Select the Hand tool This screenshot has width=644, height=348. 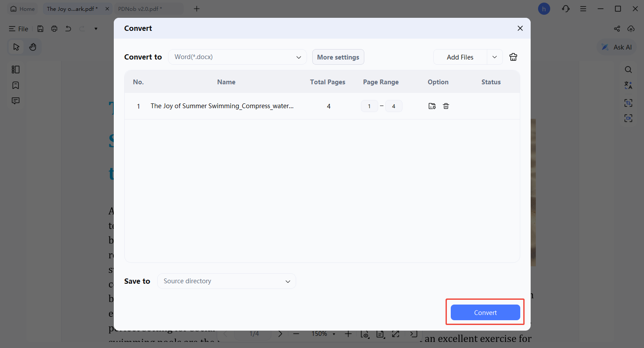33,47
